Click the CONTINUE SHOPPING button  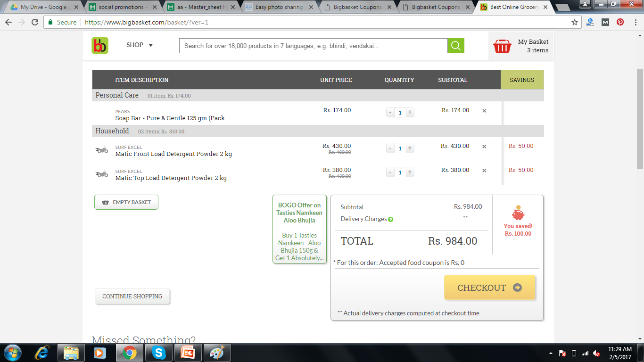[132, 296]
